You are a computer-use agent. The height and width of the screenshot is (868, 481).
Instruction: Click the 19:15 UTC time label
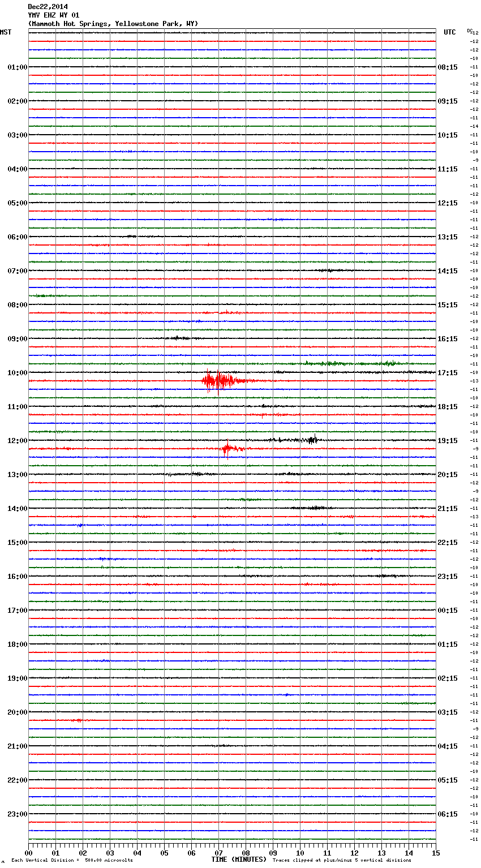(x=448, y=441)
